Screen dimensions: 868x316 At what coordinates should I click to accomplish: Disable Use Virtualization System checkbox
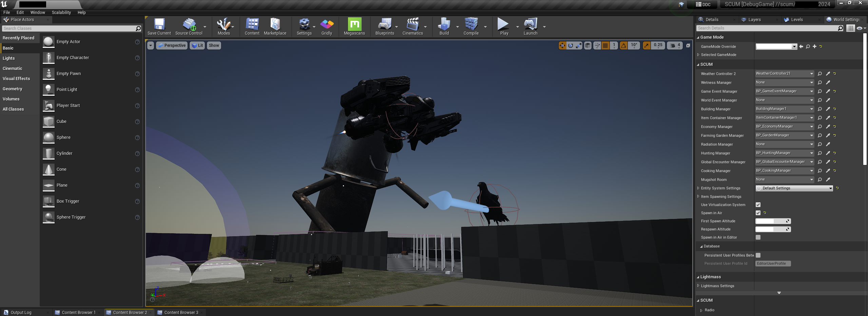(758, 205)
